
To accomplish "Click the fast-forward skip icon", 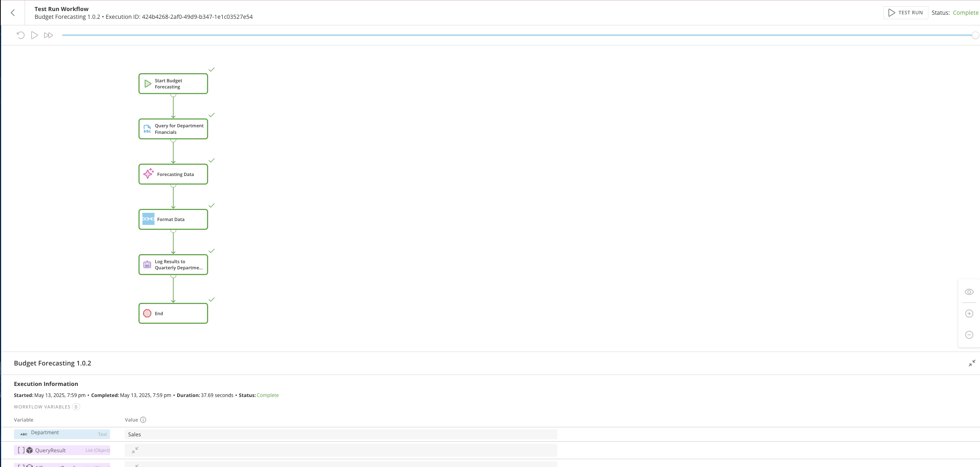I will 48,35.
